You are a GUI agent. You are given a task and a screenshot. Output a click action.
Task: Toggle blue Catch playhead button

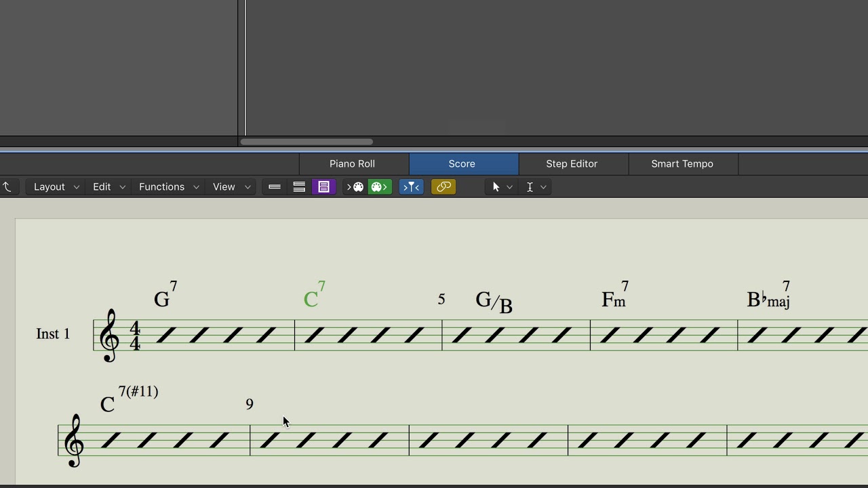click(412, 187)
